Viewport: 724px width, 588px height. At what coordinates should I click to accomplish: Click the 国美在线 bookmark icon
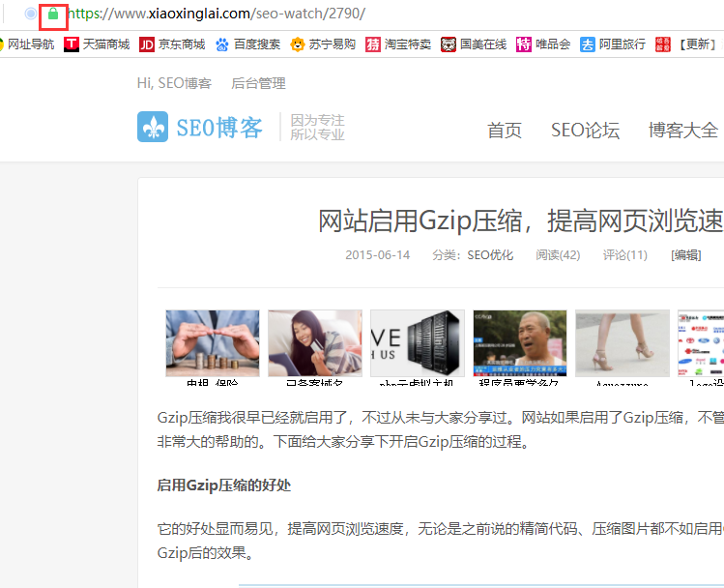click(448, 44)
